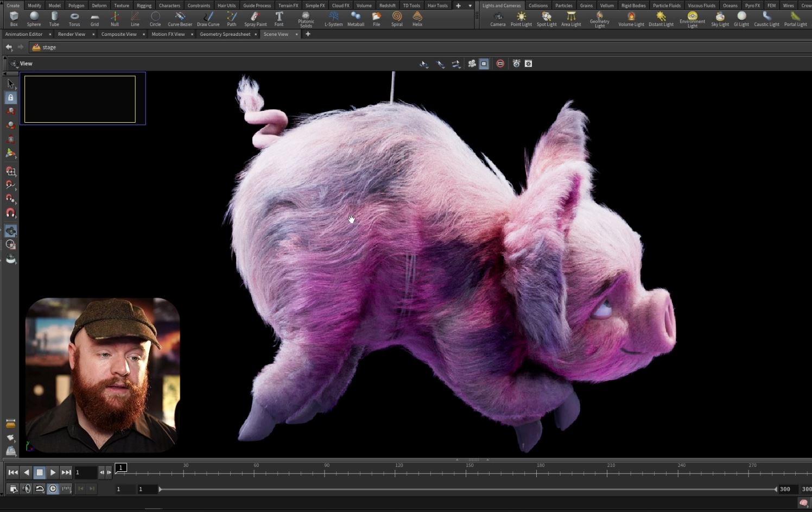Add a new pane tab with plus
Viewport: 812px width, 512px height.
pyautogui.click(x=308, y=34)
